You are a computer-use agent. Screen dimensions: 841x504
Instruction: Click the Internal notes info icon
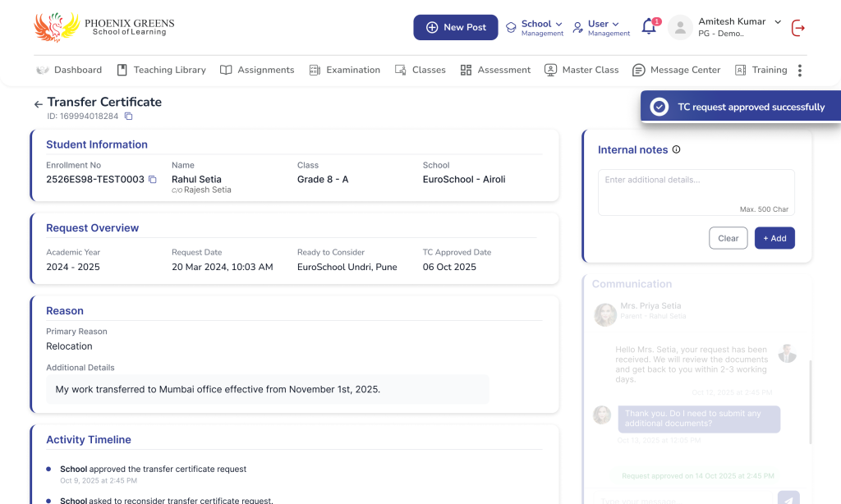677,149
